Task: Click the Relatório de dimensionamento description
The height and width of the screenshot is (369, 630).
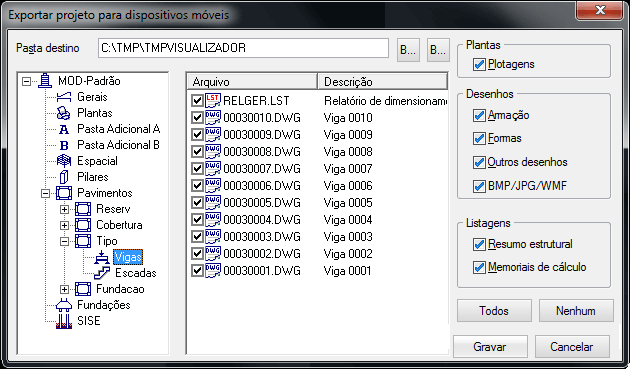Action: 385,101
